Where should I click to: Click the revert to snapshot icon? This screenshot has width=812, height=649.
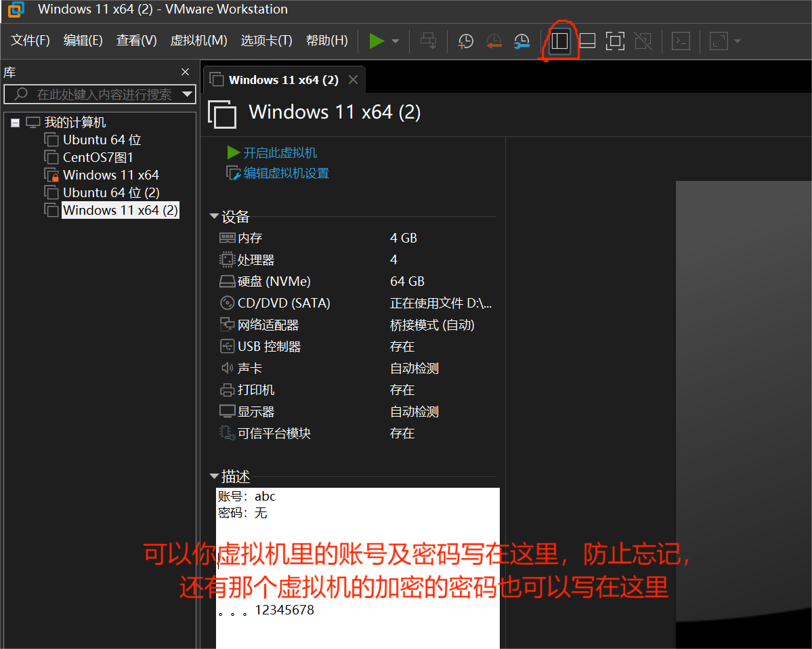point(494,41)
